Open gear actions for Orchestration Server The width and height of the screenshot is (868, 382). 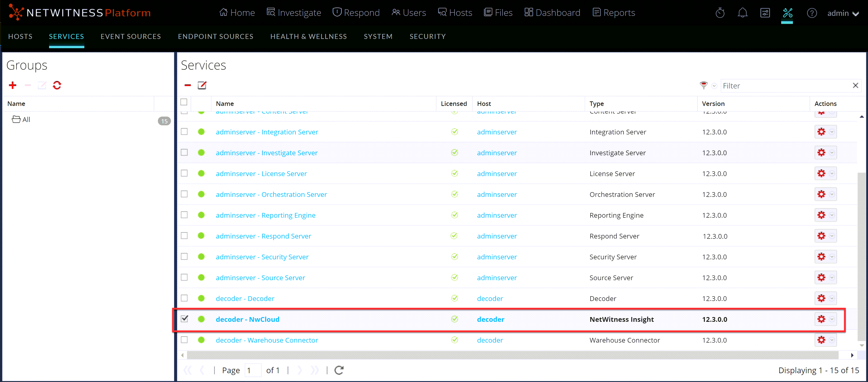[x=821, y=194]
